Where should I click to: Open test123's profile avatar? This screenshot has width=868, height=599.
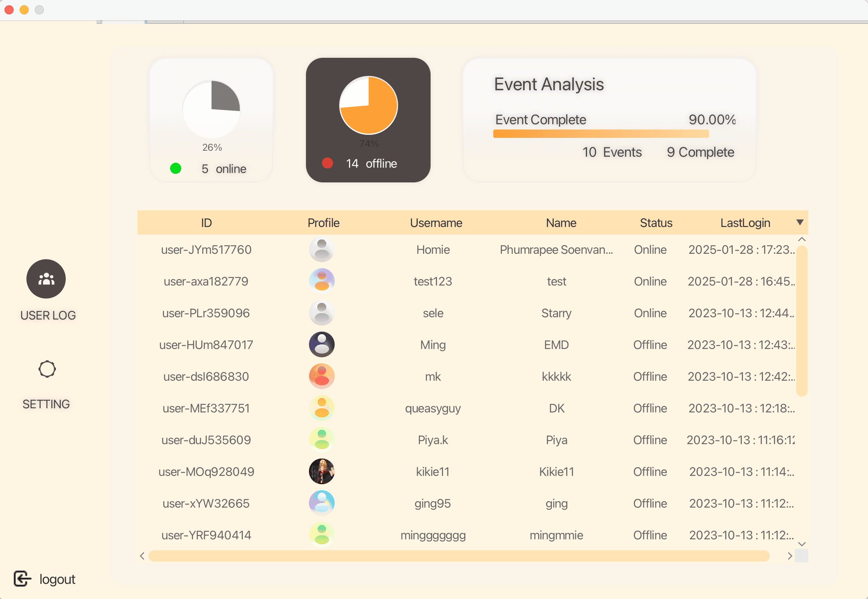pos(322,281)
